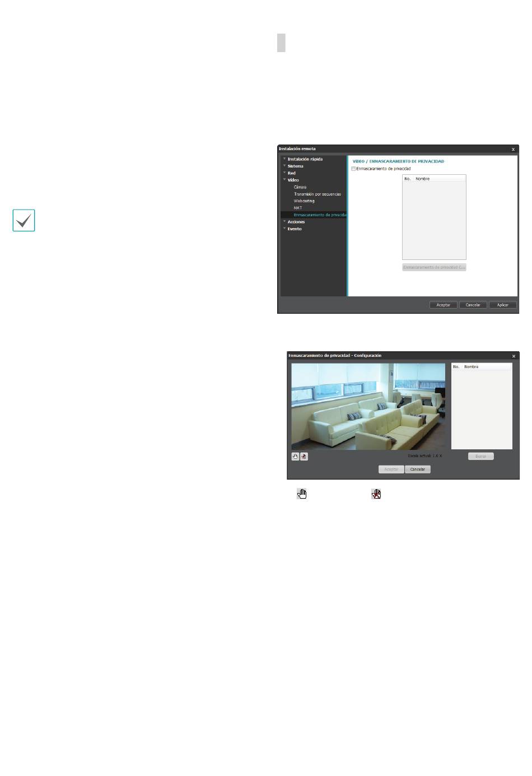Click the Nombre column header in Instalación remota
Viewport: 532px width, 776px height.
440,179
